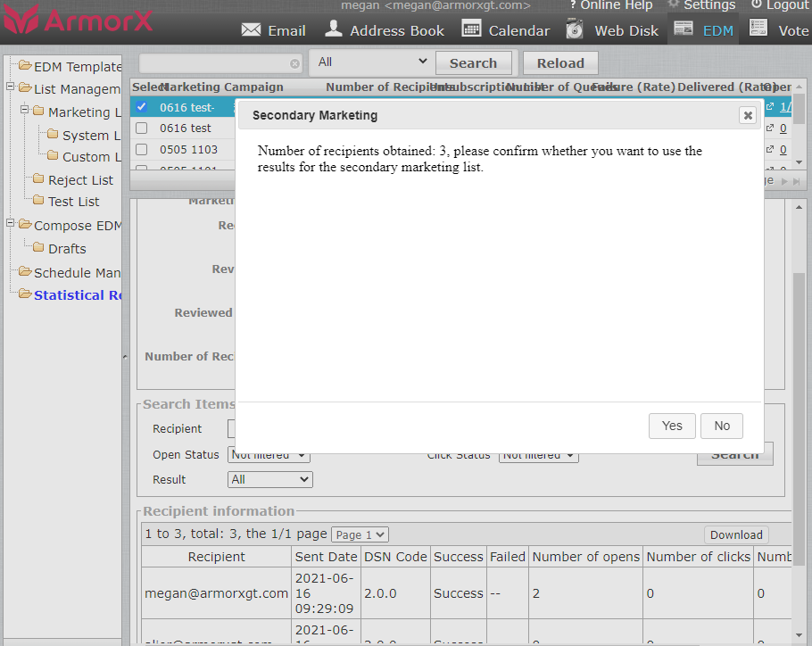Viewport: 812px width, 646px height.
Task: Close the Secondary Marketing dialog
Action: coord(748,115)
